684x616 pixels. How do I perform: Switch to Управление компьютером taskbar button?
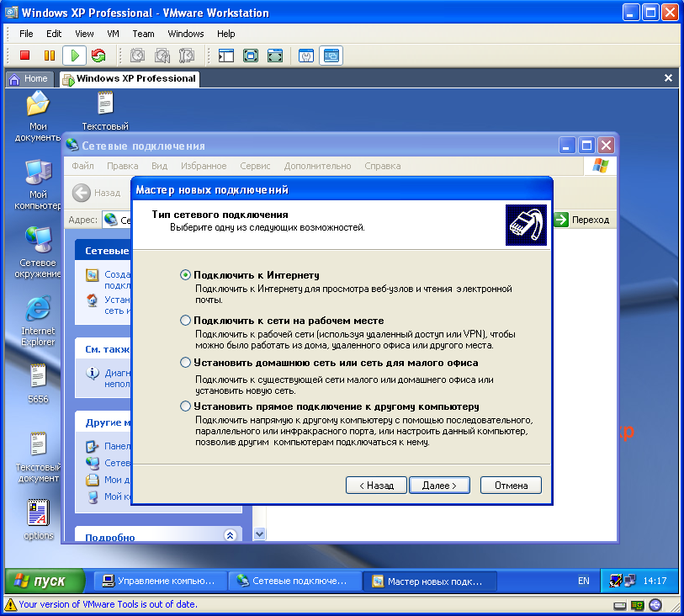161,581
